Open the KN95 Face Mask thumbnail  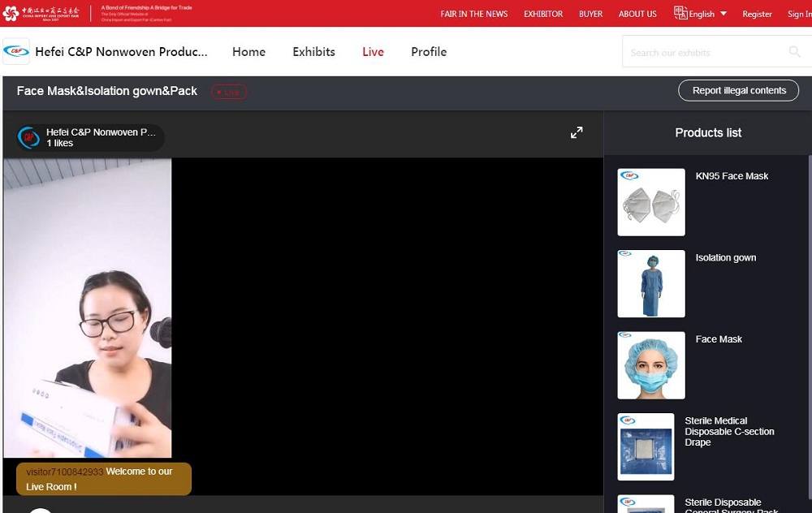(x=651, y=202)
